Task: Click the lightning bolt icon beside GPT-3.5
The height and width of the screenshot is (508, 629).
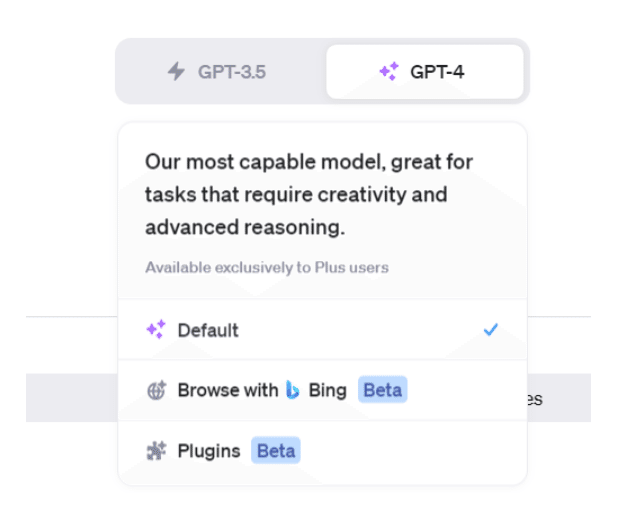Action: 176,71
